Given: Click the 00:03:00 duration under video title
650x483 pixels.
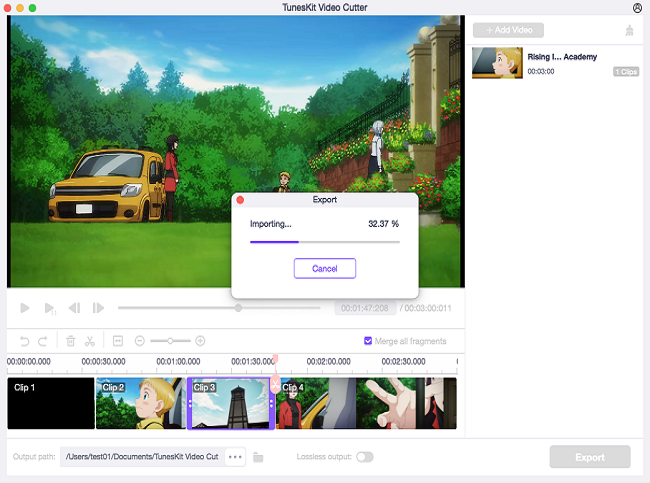Looking at the screenshot, I should pyautogui.click(x=541, y=71).
